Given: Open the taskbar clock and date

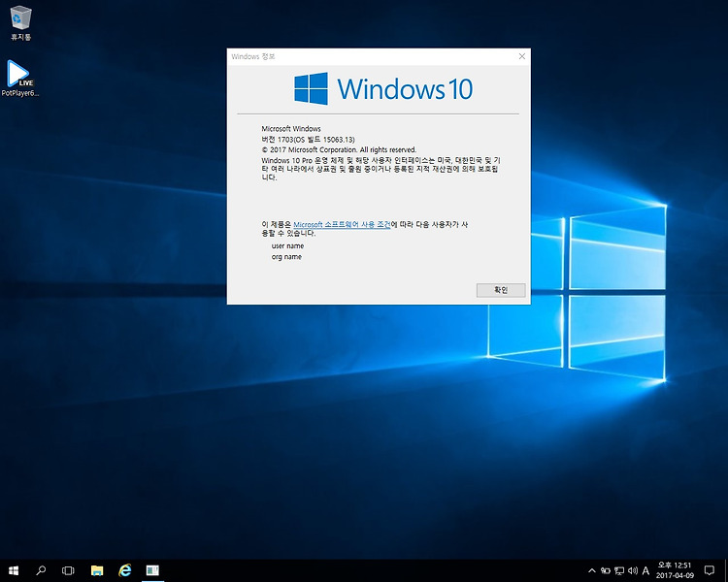Looking at the screenshot, I should [675, 570].
